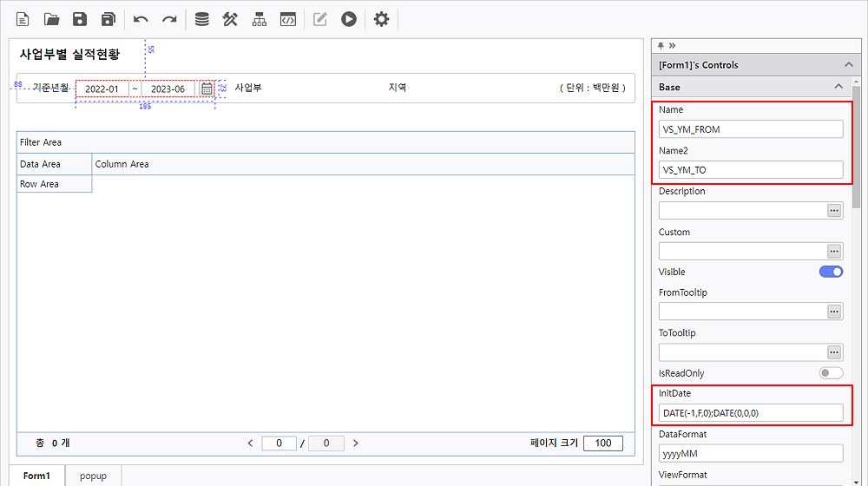Pin the properties panel
868x486 pixels.
661,45
